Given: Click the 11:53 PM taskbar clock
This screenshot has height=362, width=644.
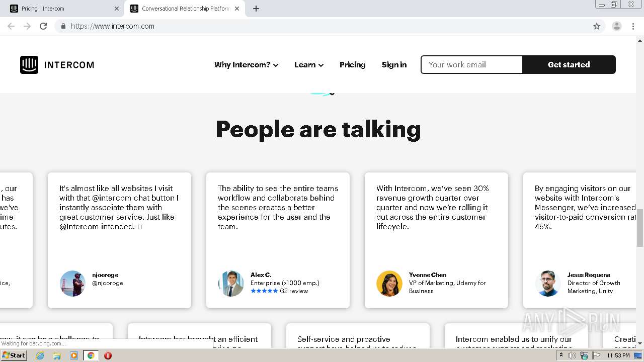Looking at the screenshot, I should [618, 355].
